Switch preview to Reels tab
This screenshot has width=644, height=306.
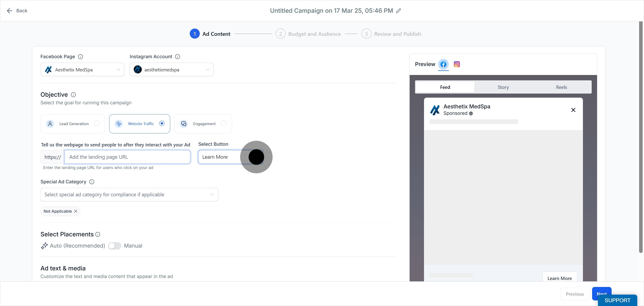click(561, 87)
